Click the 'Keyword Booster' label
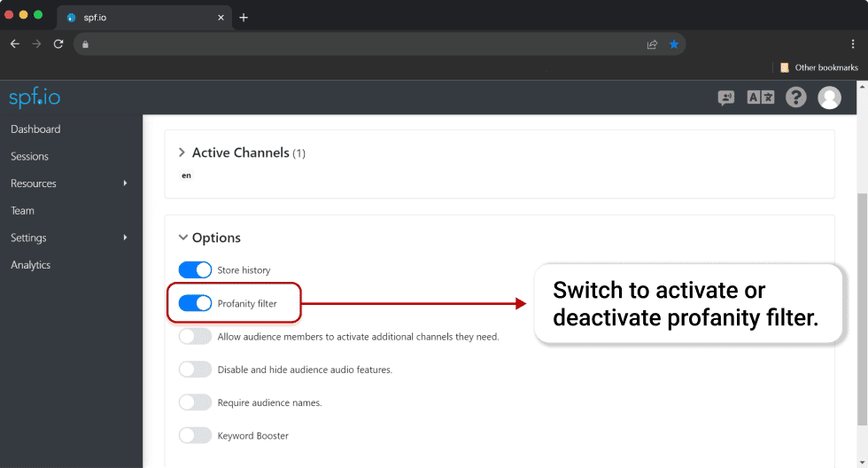Screen dimensions: 868x468 click(x=253, y=436)
